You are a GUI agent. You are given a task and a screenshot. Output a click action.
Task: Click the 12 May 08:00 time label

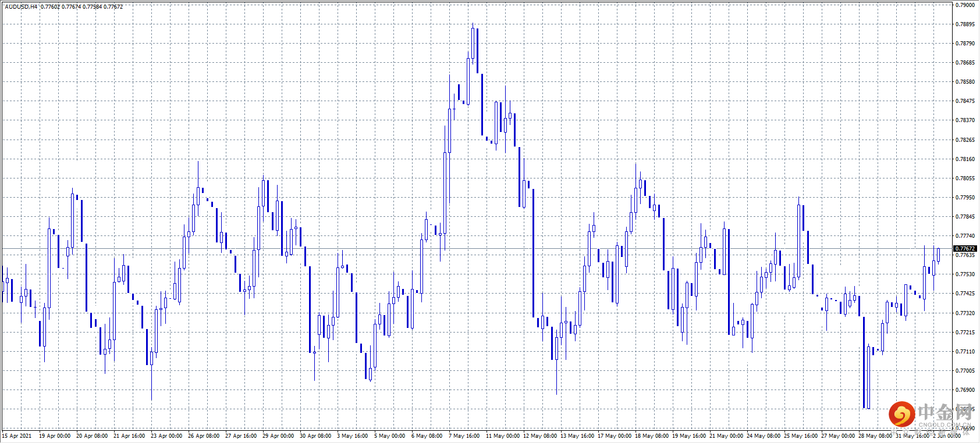pos(540,436)
